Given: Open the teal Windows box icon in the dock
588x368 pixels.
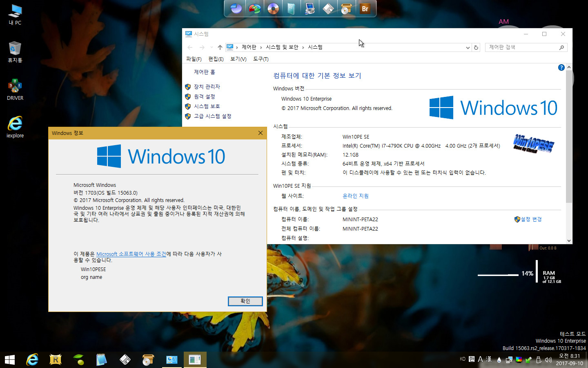Looking at the screenshot, I should click(x=291, y=8).
